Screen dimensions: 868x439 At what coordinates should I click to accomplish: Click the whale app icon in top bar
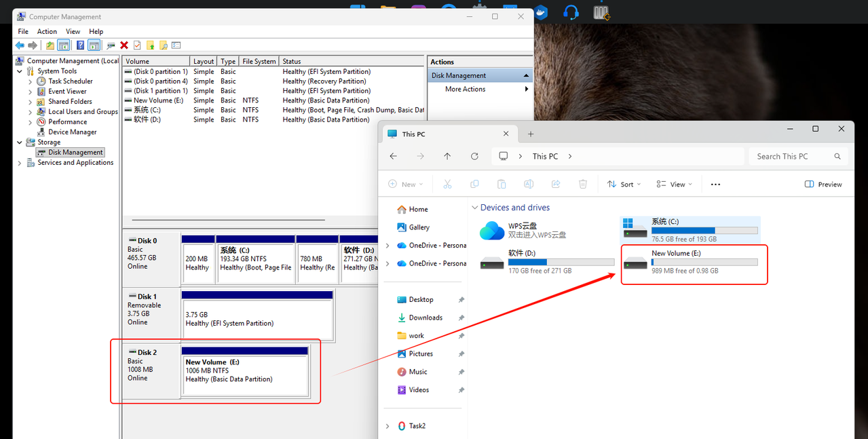coord(541,12)
